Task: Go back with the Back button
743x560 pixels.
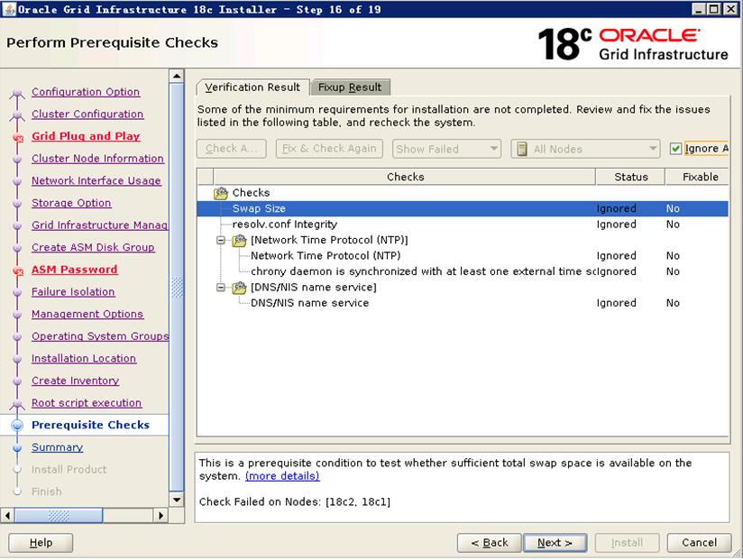Action: pyautogui.click(x=489, y=543)
